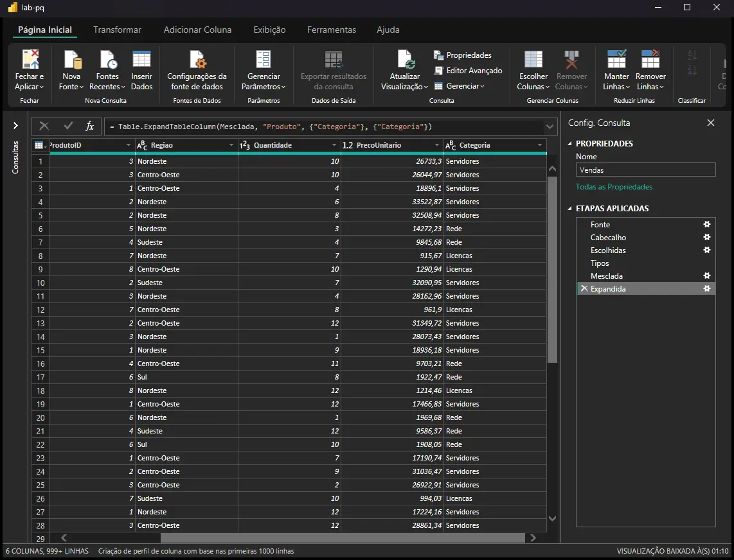This screenshot has height=560, width=734.
Task: Click the Inserir Dados icon
Action: tap(141, 60)
